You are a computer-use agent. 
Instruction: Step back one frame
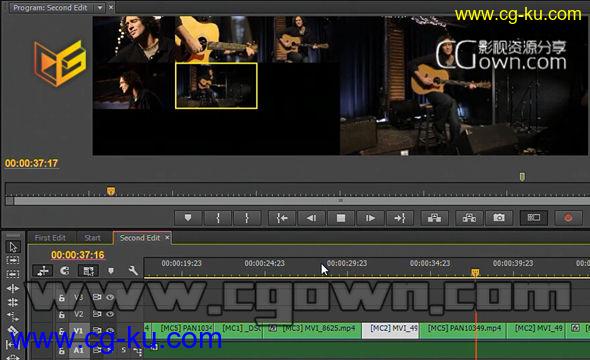click(x=311, y=218)
